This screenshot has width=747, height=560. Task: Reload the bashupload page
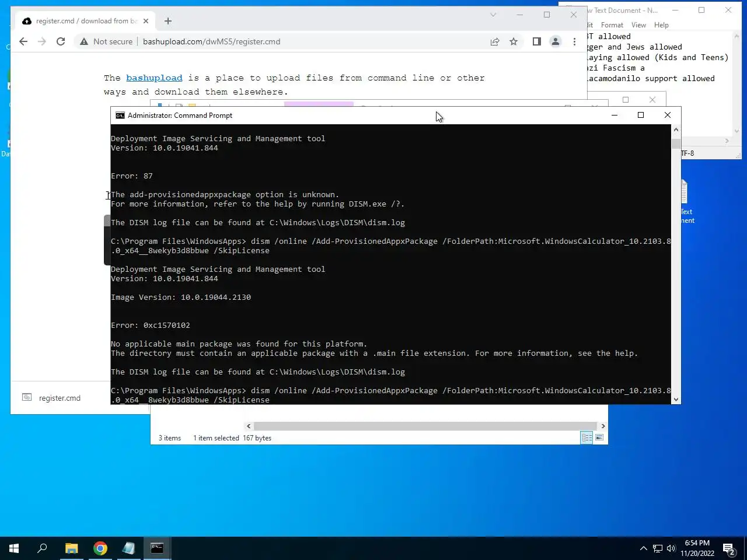click(61, 41)
